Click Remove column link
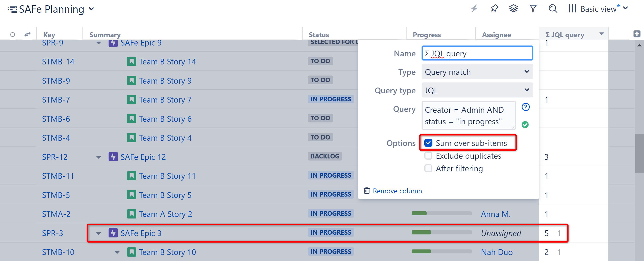 [397, 191]
